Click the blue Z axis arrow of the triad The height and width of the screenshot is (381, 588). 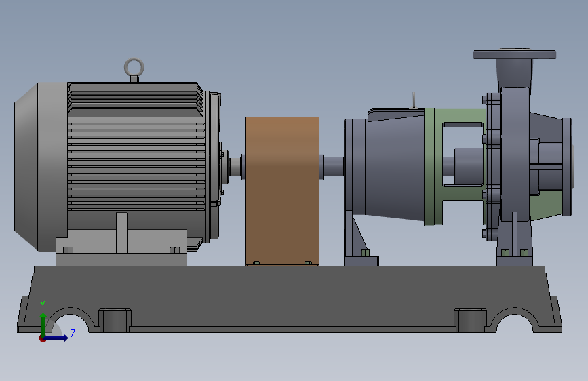(56, 338)
